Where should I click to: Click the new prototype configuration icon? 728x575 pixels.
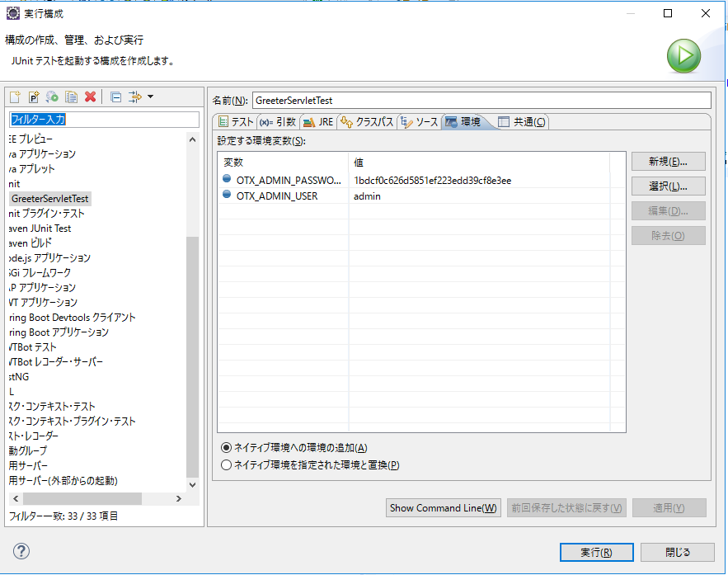tap(34, 97)
